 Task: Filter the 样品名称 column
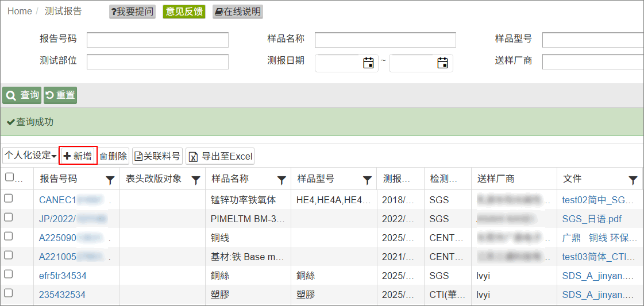(281, 179)
